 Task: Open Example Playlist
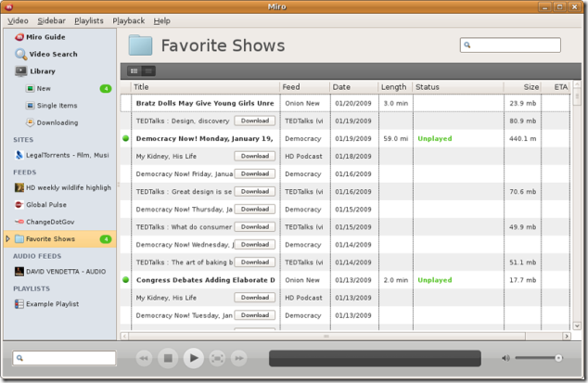(46, 304)
